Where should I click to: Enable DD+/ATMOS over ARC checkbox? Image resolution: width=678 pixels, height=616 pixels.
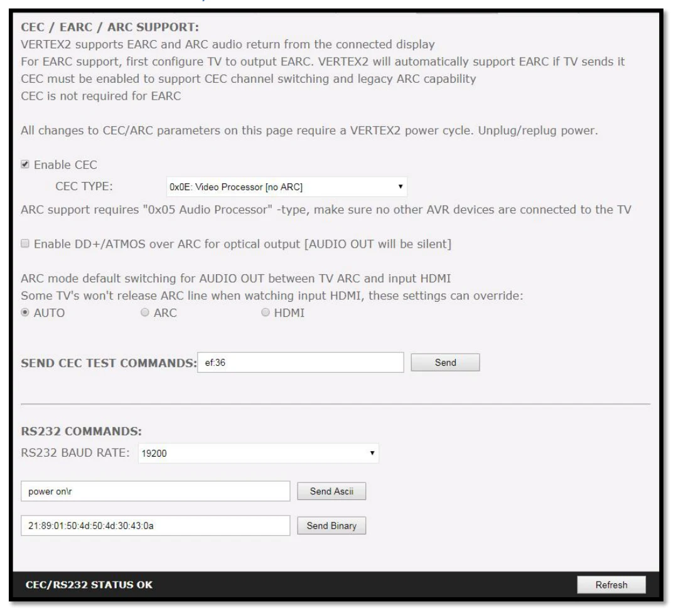point(25,243)
